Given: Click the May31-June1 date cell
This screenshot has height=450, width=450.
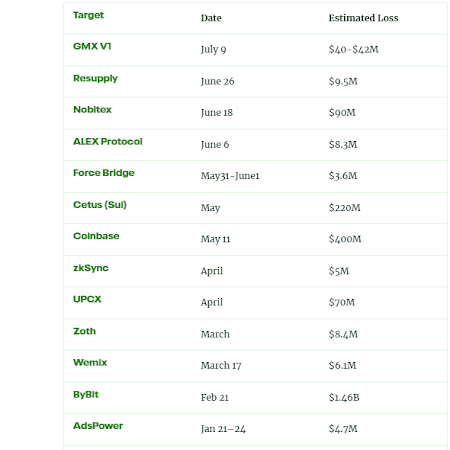Looking at the screenshot, I should [230, 176].
